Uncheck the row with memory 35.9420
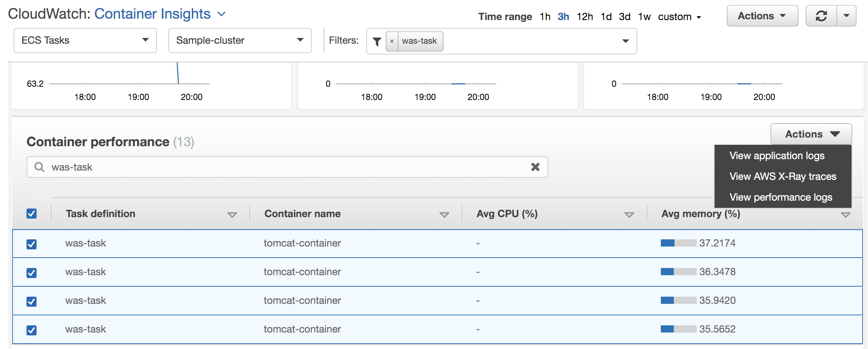This screenshot has width=868, height=349. click(32, 302)
